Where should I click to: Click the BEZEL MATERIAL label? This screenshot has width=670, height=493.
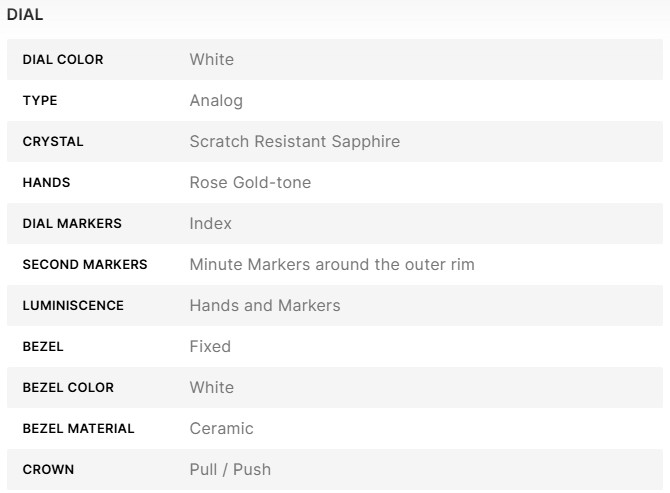78,429
